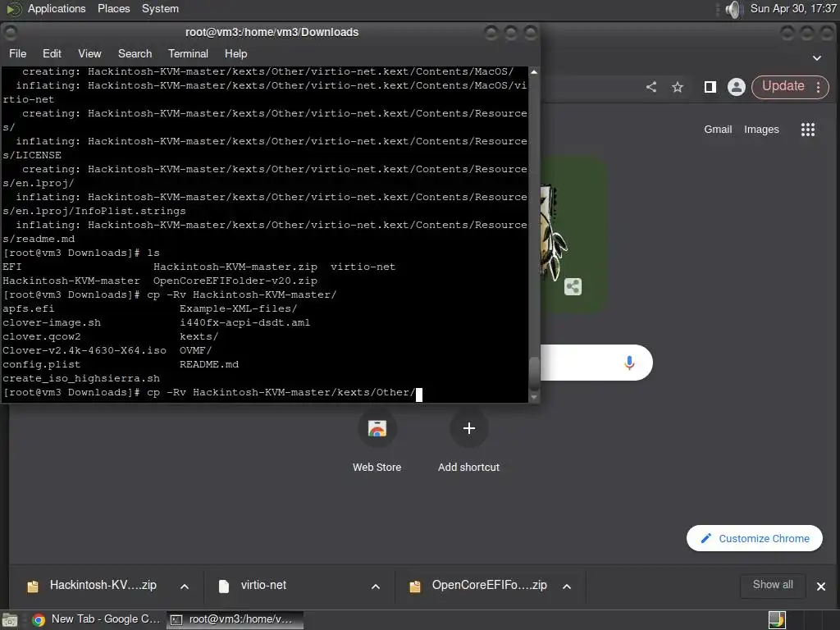
Task: Click the Google doodle image
Action: pyautogui.click(x=573, y=235)
